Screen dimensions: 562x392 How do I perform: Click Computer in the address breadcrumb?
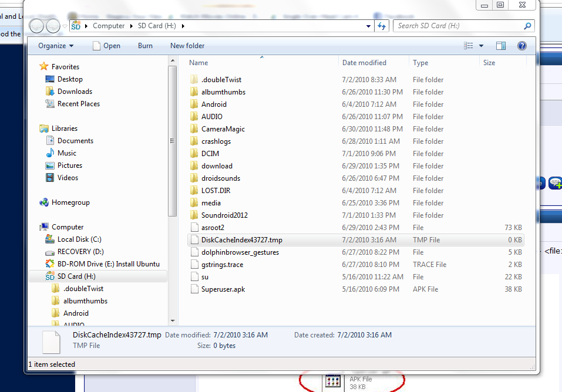click(x=109, y=26)
